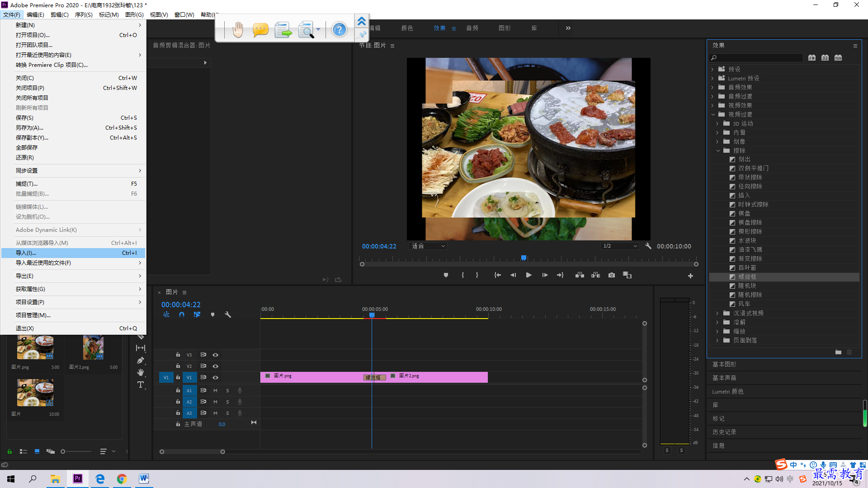Open the Lumetri 颜色 panel
Image resolution: width=868 pixels, height=488 pixels.
click(x=728, y=391)
